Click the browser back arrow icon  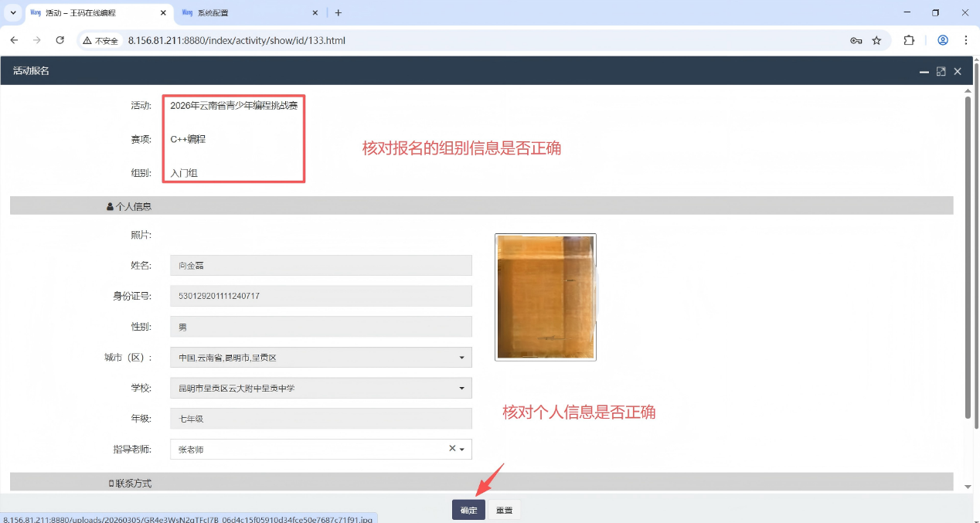14,40
